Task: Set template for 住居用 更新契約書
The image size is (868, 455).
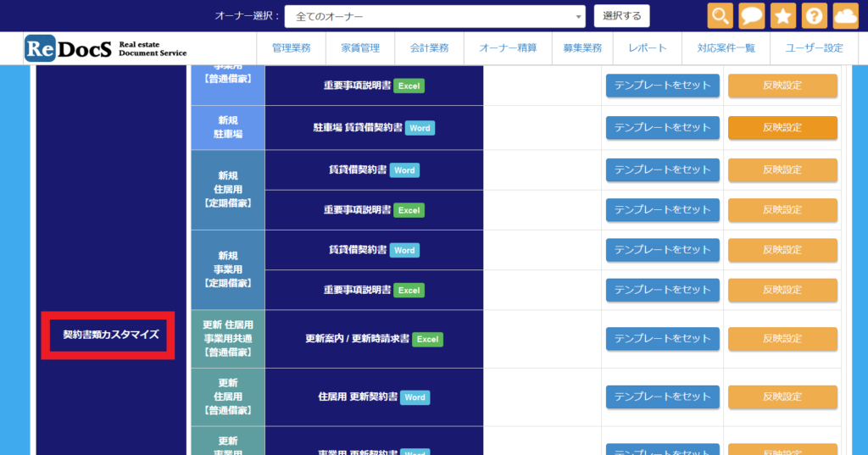Action: (x=663, y=397)
